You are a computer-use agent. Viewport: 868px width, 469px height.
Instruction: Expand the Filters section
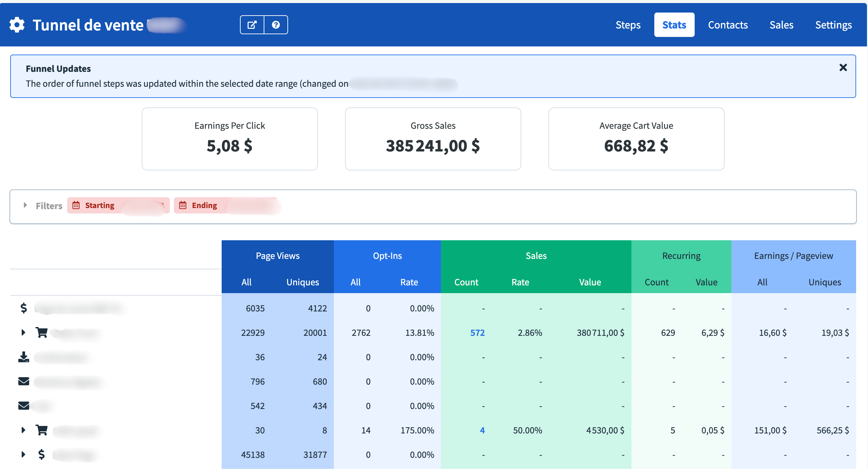point(25,205)
